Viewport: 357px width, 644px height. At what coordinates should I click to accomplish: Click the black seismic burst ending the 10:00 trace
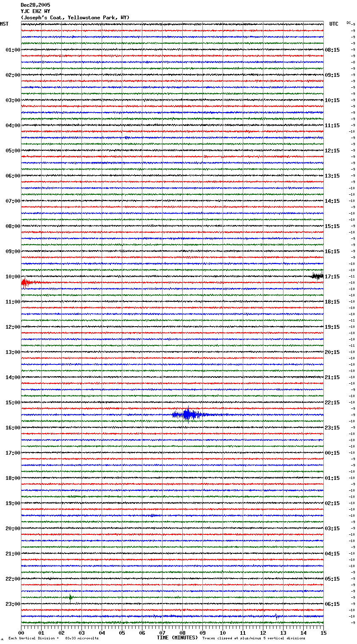tap(318, 276)
